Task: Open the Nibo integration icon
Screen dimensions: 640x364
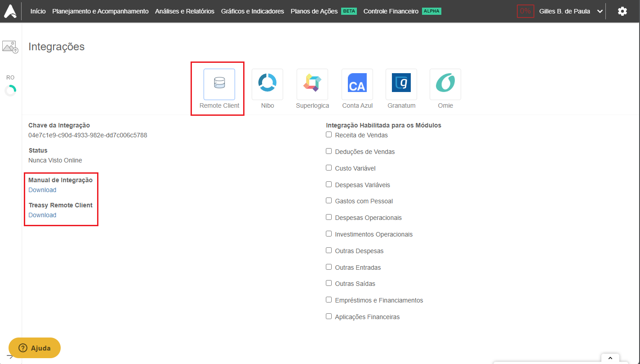Action: click(x=267, y=84)
